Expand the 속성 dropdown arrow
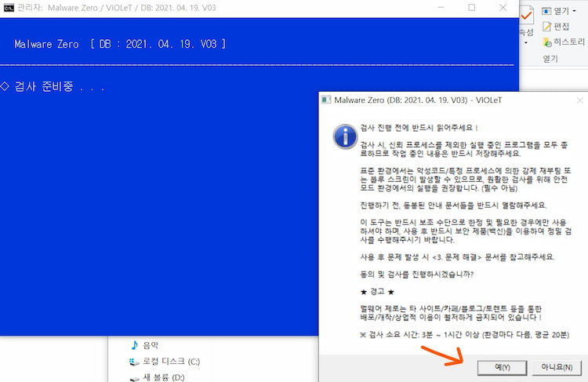 [x=525, y=43]
